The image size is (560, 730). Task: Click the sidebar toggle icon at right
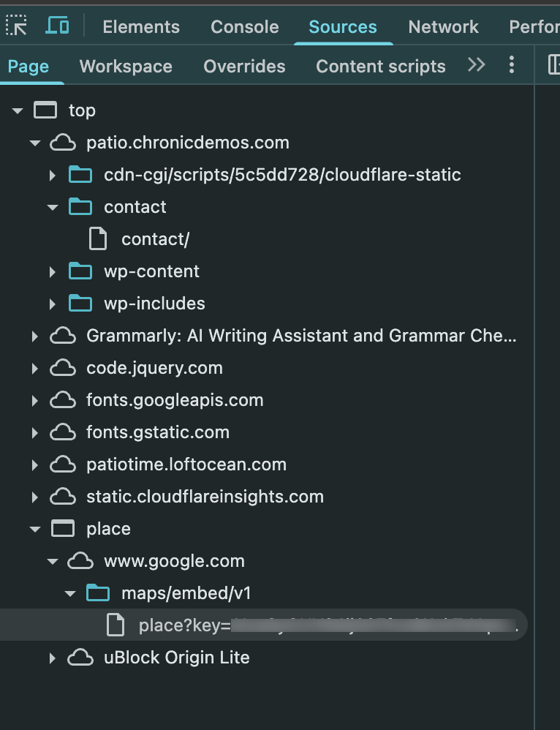pos(554,65)
